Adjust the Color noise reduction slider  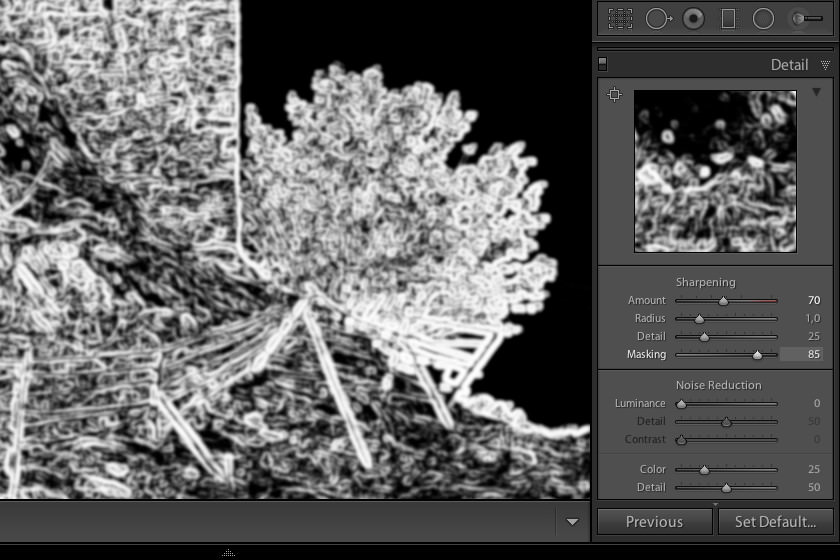[704, 470]
